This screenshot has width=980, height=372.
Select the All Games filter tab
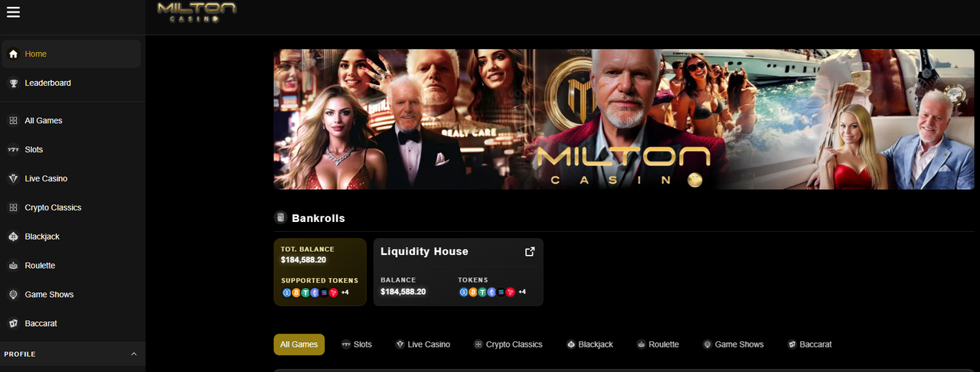(x=299, y=344)
